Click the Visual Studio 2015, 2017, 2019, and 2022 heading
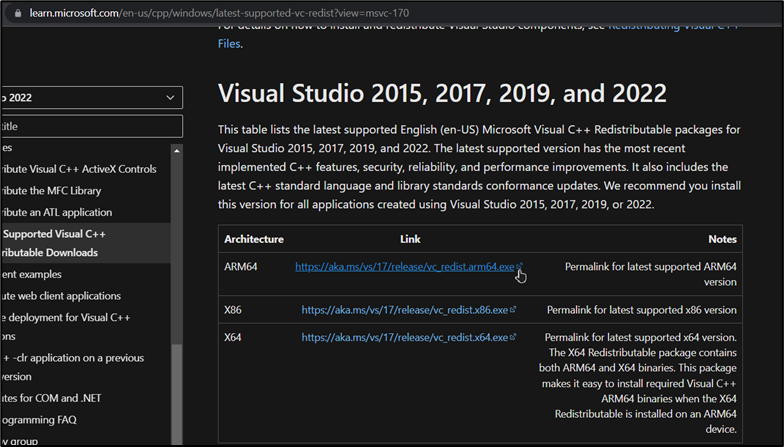 (x=442, y=93)
